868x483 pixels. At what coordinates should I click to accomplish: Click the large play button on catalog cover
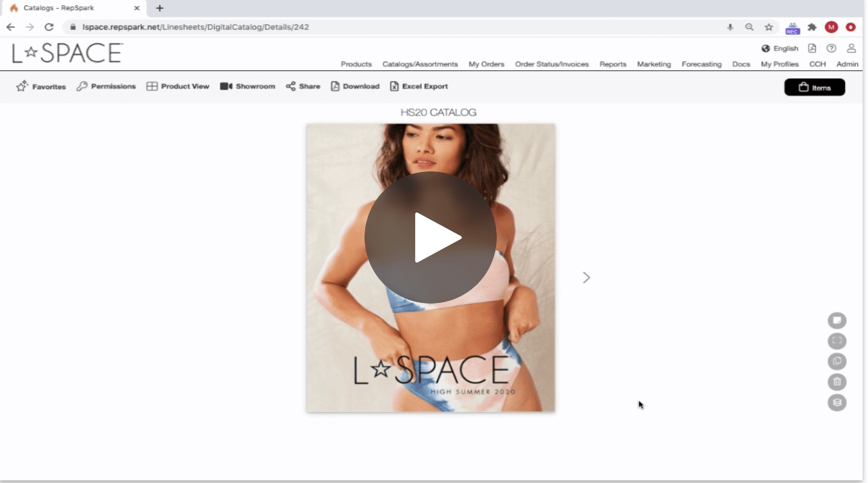click(x=431, y=237)
